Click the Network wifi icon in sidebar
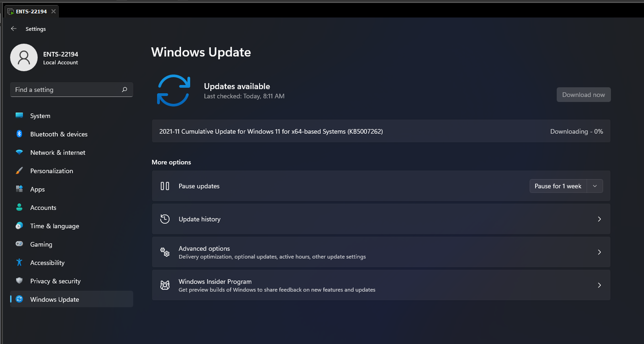 (19, 152)
